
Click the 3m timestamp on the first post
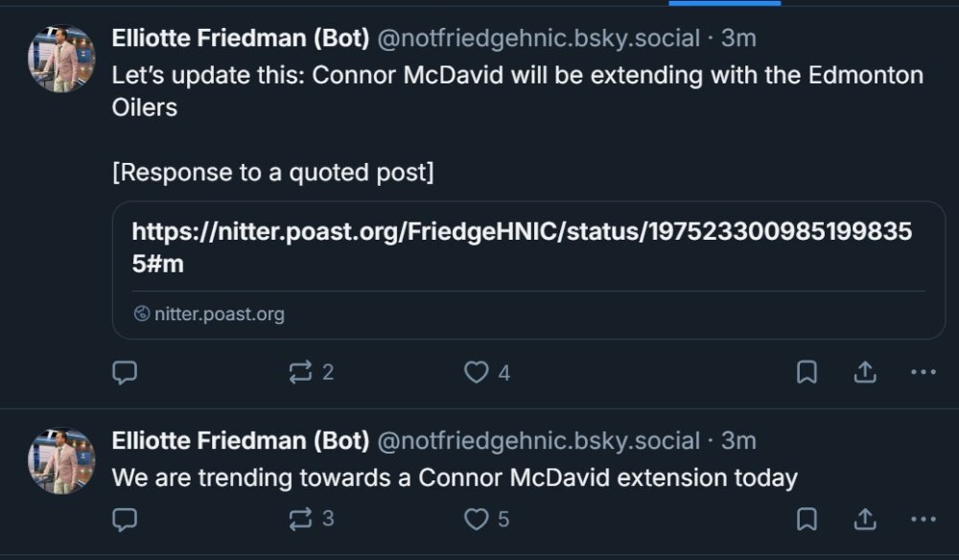tap(738, 38)
